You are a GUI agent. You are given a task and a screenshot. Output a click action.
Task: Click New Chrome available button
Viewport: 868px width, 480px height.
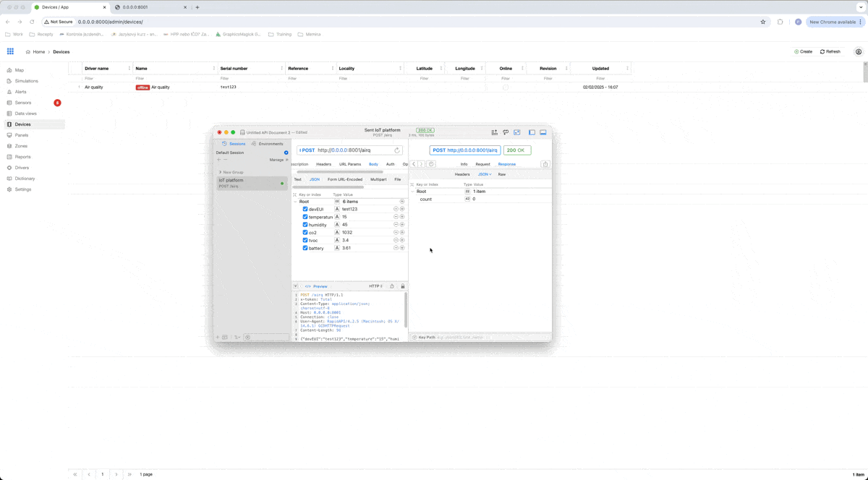[x=835, y=22]
